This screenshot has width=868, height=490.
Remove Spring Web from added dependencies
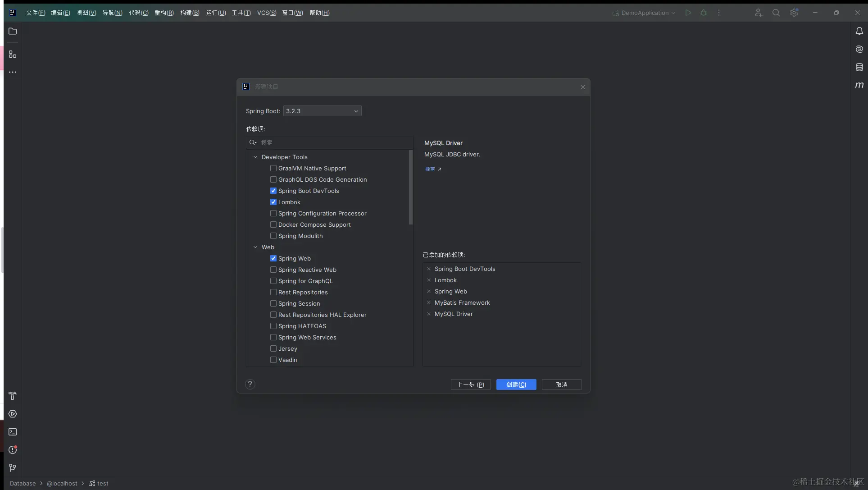click(x=429, y=291)
